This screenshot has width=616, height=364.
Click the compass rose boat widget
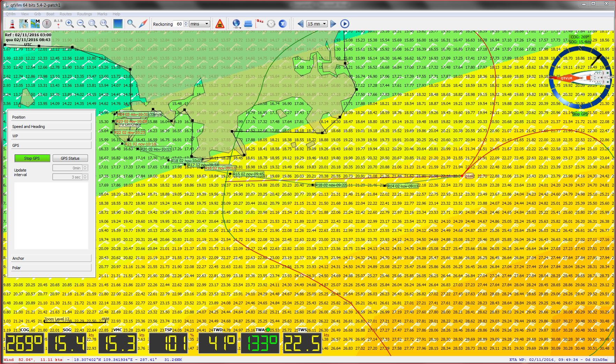[x=580, y=77]
